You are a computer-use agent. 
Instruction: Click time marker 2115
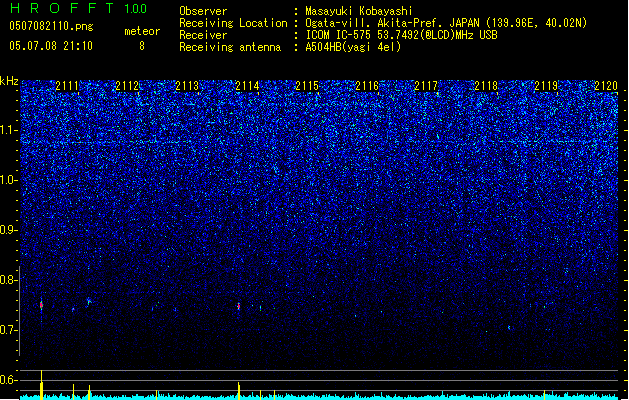pyautogui.click(x=307, y=86)
